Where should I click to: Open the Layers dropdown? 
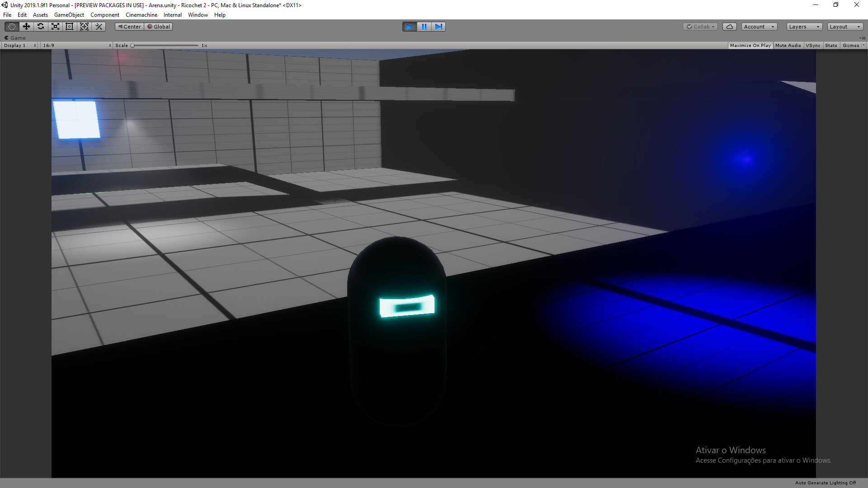804,27
